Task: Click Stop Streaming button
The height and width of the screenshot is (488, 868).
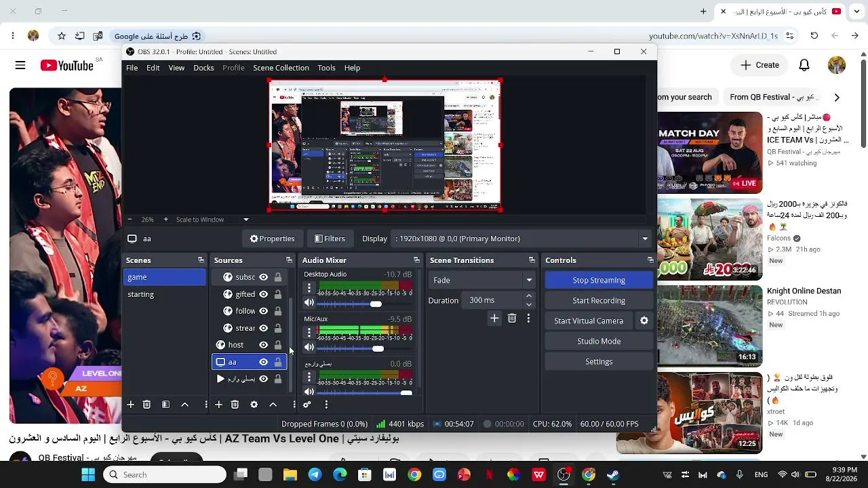Action: coord(599,280)
